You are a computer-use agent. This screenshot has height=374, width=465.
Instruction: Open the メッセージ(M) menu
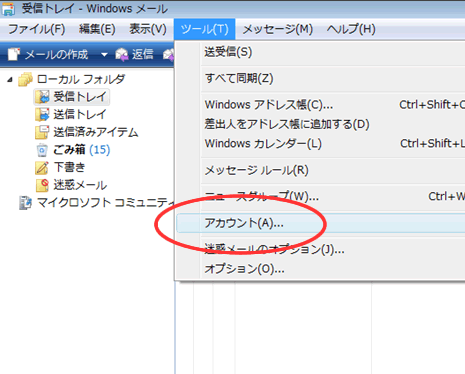tap(277, 29)
